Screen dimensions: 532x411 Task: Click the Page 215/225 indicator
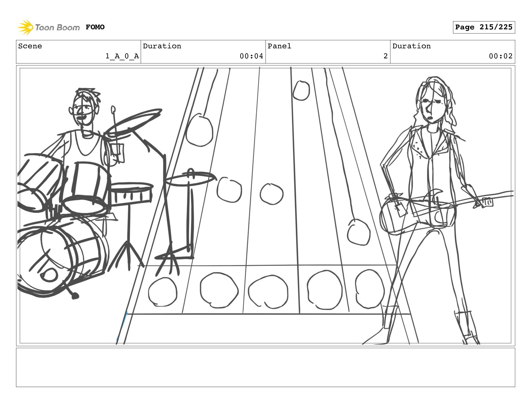coord(484,27)
